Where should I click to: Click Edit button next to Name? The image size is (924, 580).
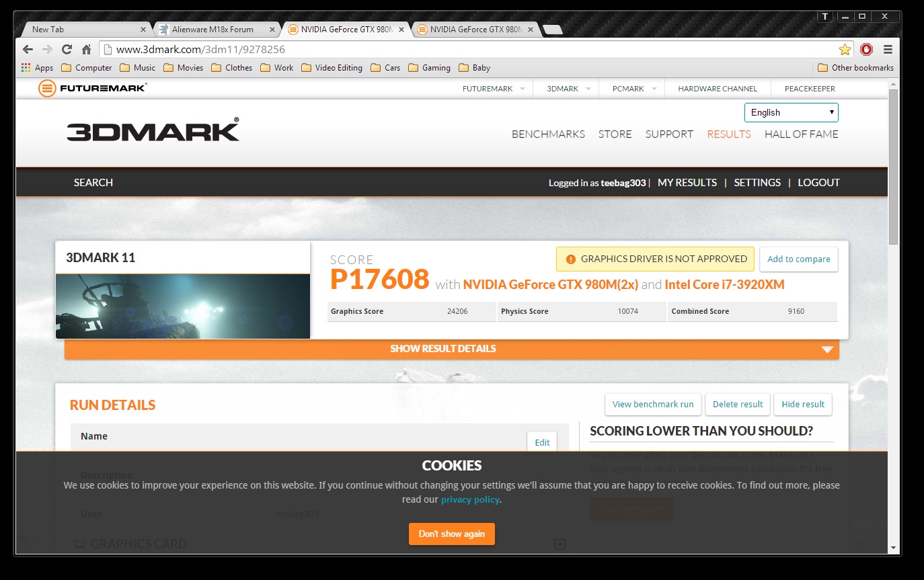tap(542, 442)
